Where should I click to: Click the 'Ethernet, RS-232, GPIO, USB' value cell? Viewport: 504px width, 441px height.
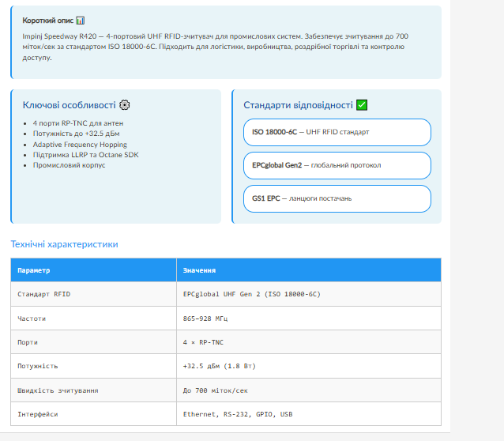309,414
